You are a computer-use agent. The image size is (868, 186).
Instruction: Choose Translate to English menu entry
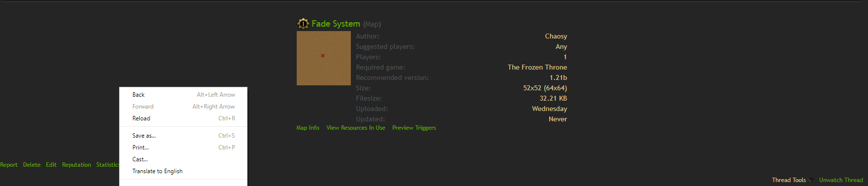click(183, 171)
